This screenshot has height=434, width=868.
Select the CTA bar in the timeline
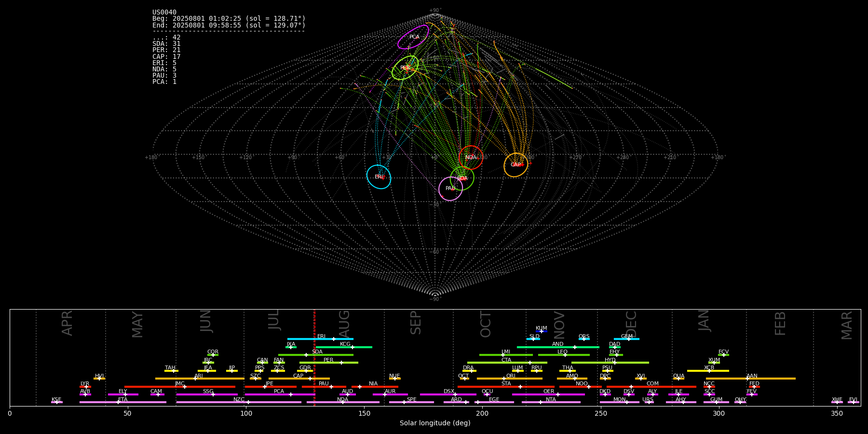coord(507,363)
